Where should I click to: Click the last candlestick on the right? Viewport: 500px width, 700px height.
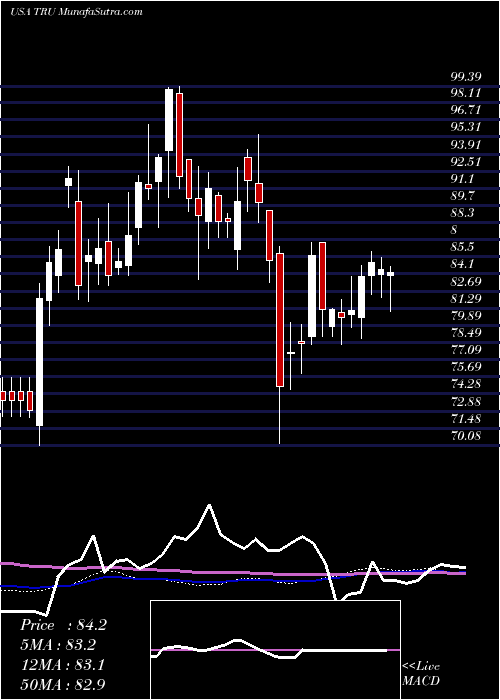pos(391,274)
